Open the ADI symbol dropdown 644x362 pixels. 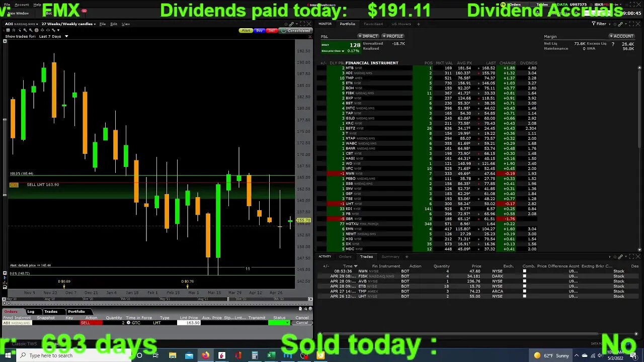[x=37, y=24]
